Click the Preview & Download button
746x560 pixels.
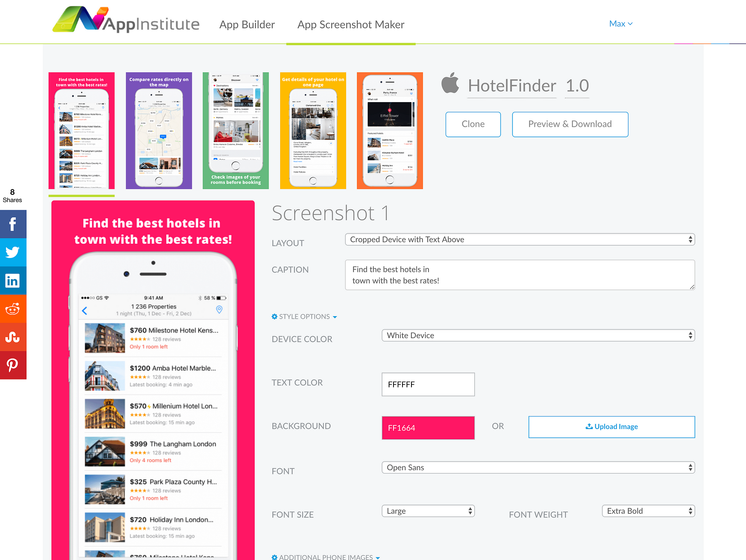coord(570,124)
